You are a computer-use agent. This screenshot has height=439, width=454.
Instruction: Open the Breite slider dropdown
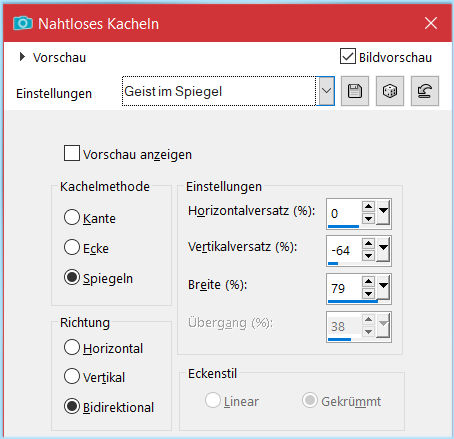pos(383,287)
